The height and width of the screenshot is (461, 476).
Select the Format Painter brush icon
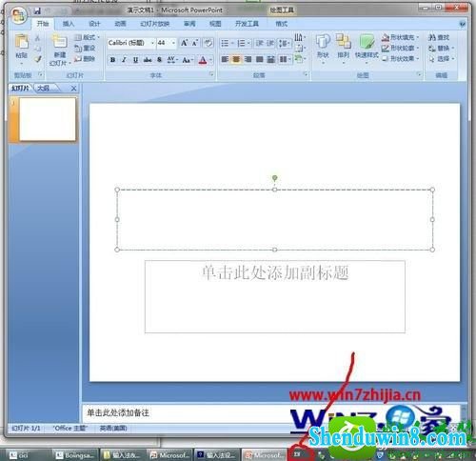38,59
